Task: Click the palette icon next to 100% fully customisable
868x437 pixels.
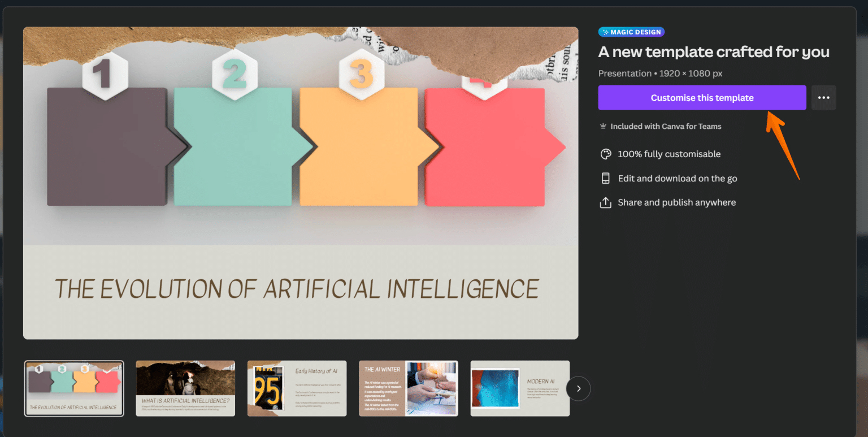Action: (x=605, y=154)
